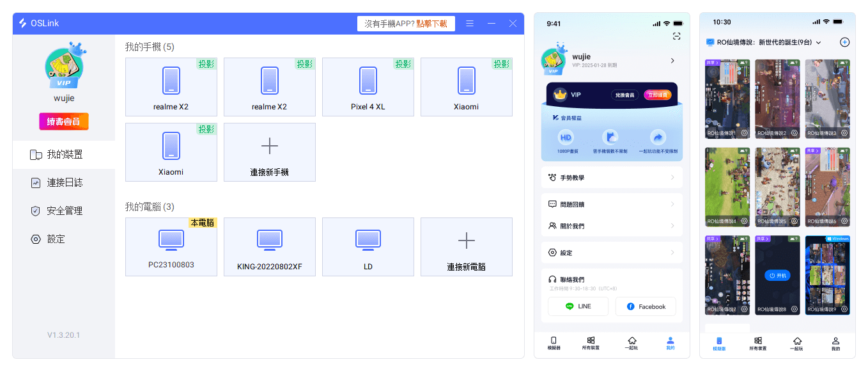Select the 雲手機管數不限制 VIP benefit icon
Screen dimensions: 868x371
coord(612,138)
